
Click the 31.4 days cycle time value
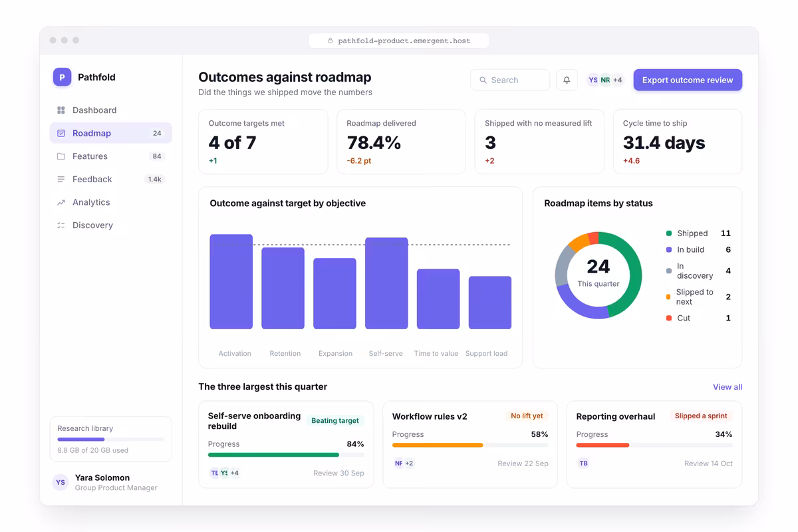[664, 142]
